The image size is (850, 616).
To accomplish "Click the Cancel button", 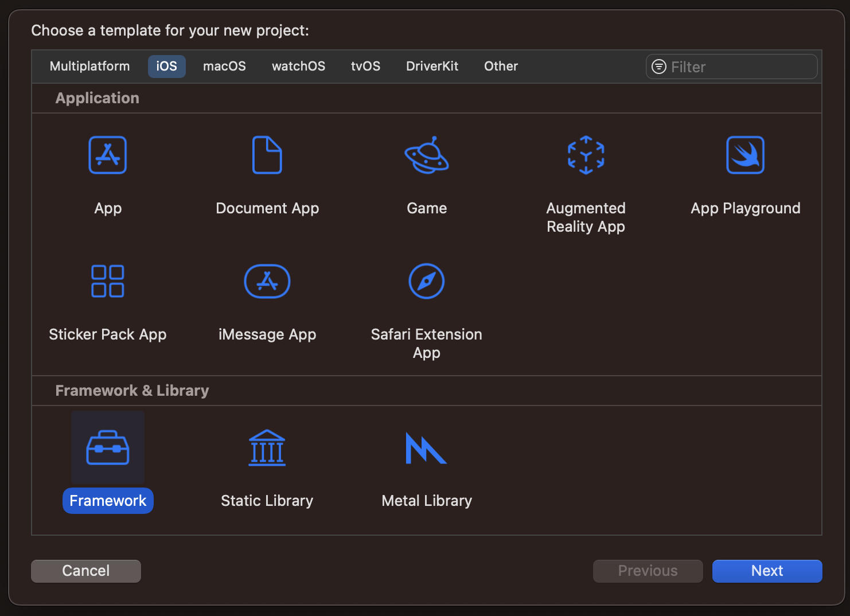I will click(86, 571).
